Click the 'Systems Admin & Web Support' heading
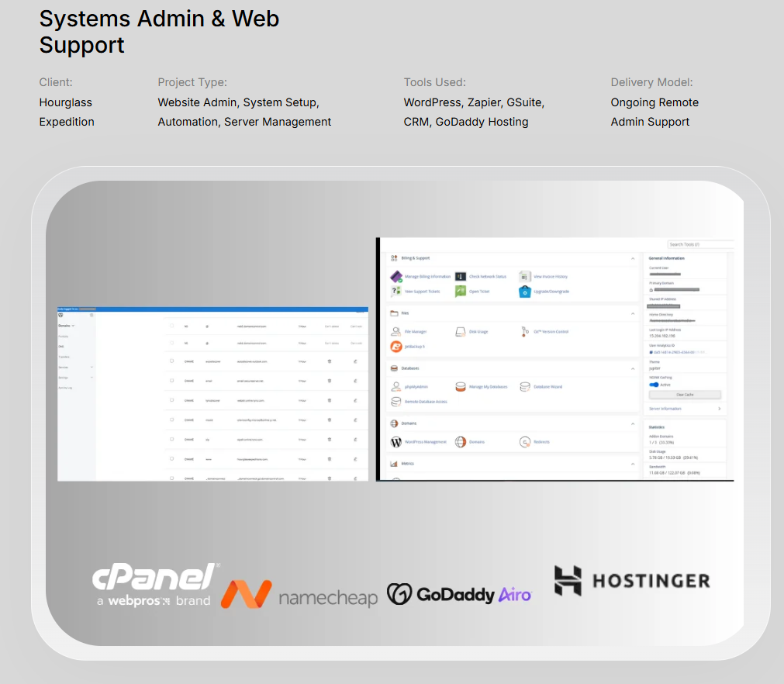 pyautogui.click(x=159, y=32)
